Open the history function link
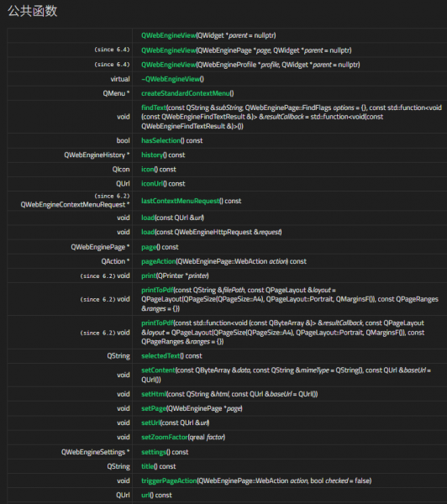This screenshot has width=447, height=504. tap(152, 155)
